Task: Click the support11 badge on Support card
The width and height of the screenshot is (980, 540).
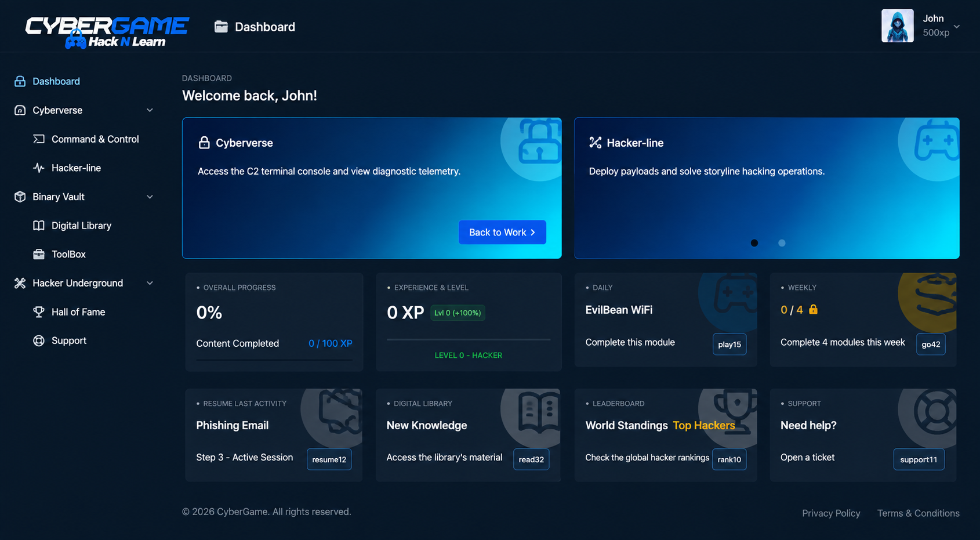Action: (x=919, y=459)
